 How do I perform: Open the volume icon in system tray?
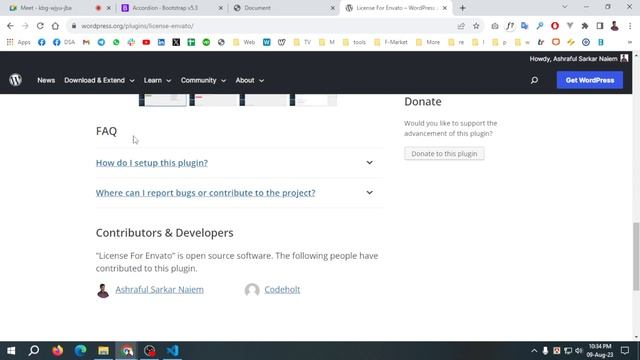pyautogui.click(x=578, y=351)
